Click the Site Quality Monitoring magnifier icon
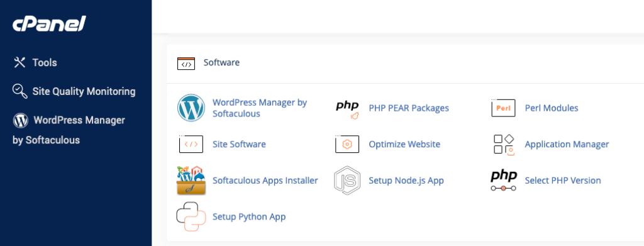Screen dimensions: 644x246 [19, 91]
